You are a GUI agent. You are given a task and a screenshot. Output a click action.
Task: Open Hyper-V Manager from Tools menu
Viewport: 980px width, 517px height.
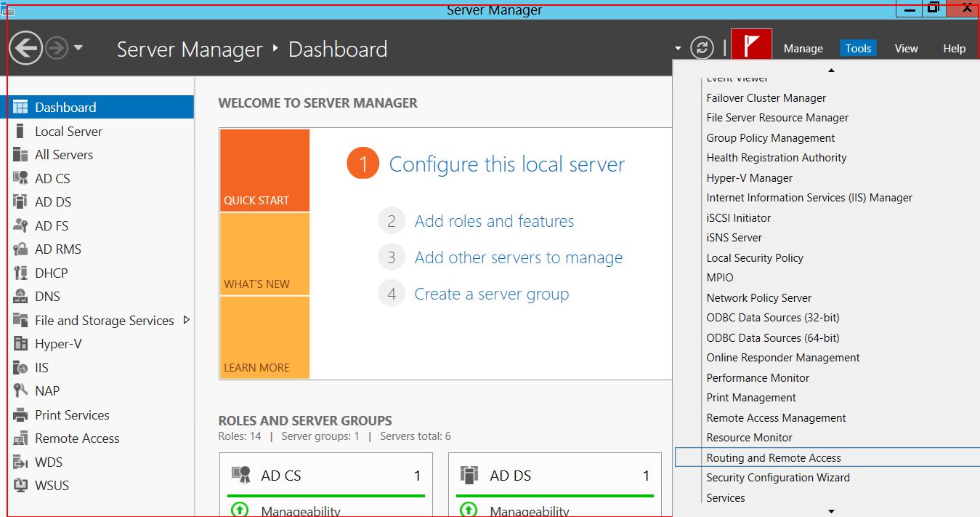(x=749, y=178)
